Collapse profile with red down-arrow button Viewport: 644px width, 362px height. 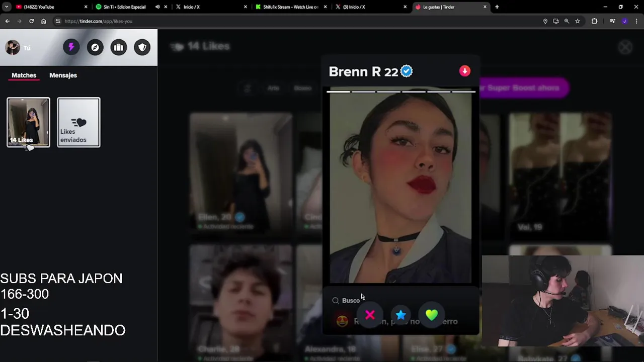tap(464, 71)
